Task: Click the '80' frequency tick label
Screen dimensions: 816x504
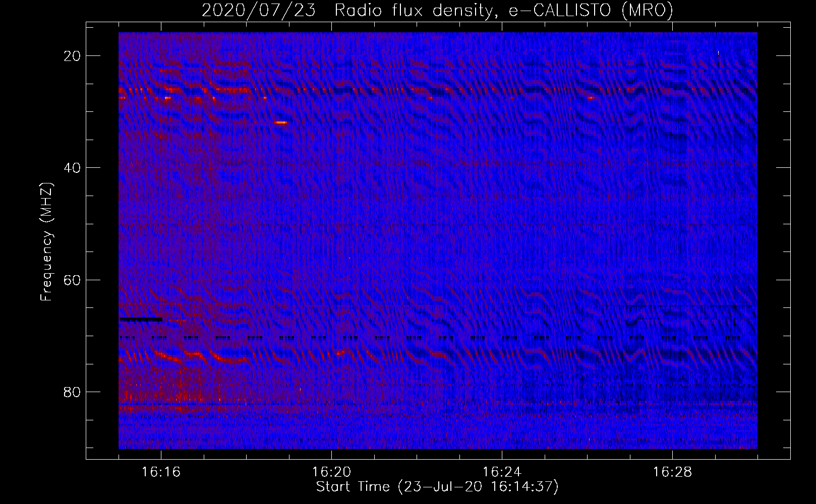Action: [x=73, y=392]
